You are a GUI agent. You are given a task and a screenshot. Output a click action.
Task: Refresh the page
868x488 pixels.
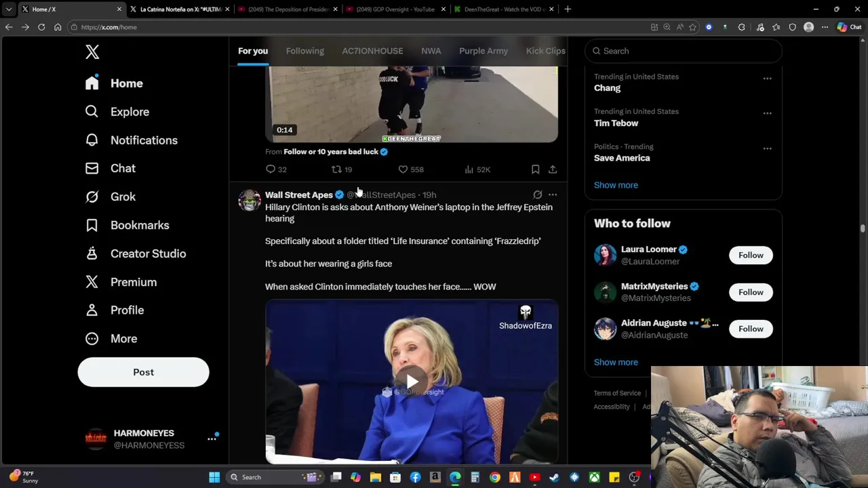point(41,27)
